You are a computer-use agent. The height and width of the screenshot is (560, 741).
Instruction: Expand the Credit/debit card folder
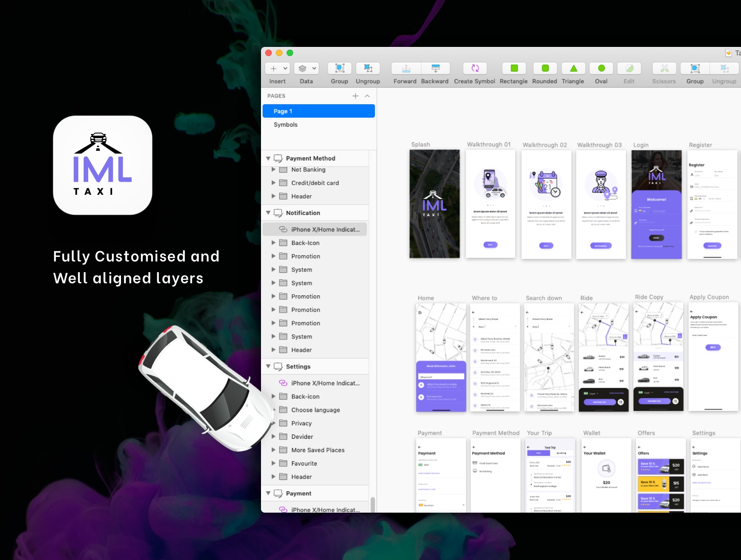pyautogui.click(x=273, y=183)
